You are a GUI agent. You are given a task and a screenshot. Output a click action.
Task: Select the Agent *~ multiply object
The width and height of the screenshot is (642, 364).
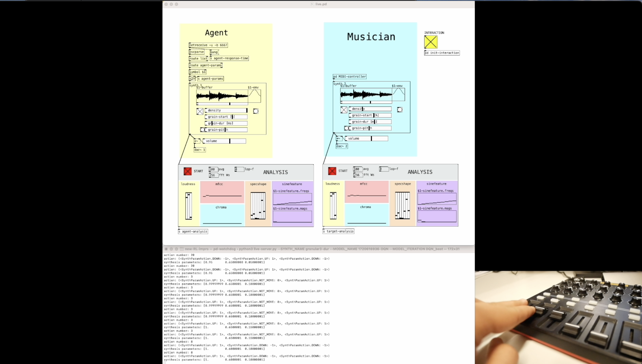[x=197, y=141]
